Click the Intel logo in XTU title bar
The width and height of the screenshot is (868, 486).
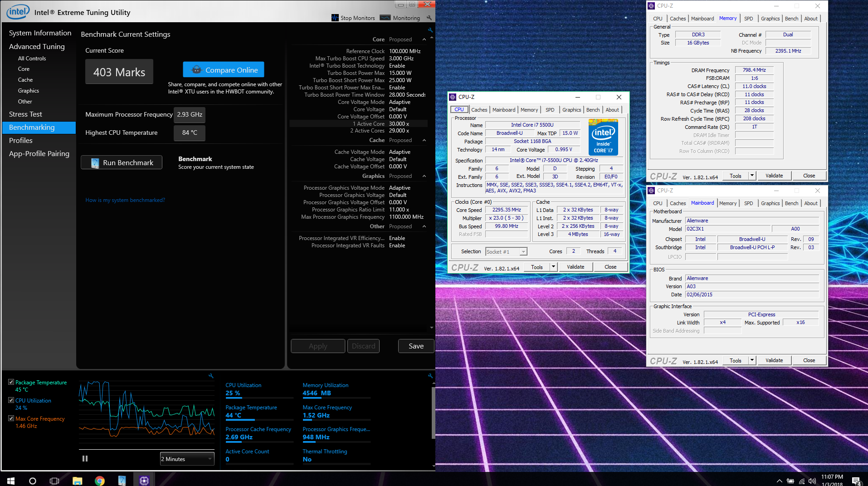tap(18, 11)
